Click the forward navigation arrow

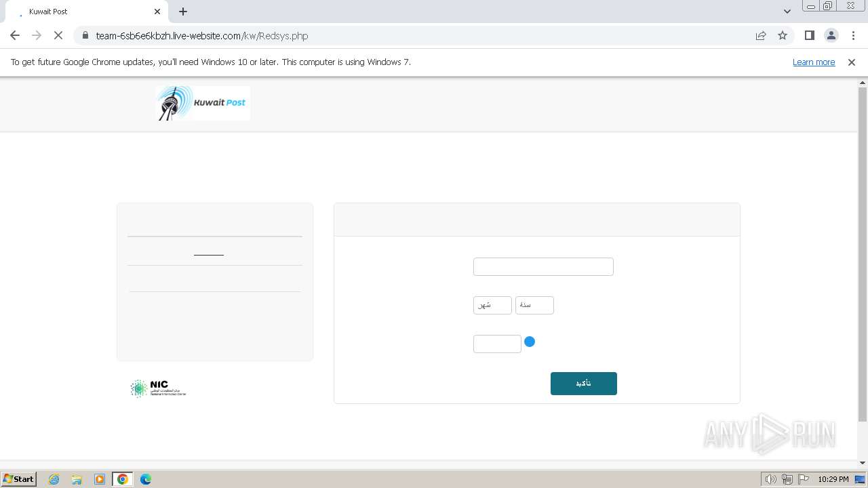click(37, 35)
